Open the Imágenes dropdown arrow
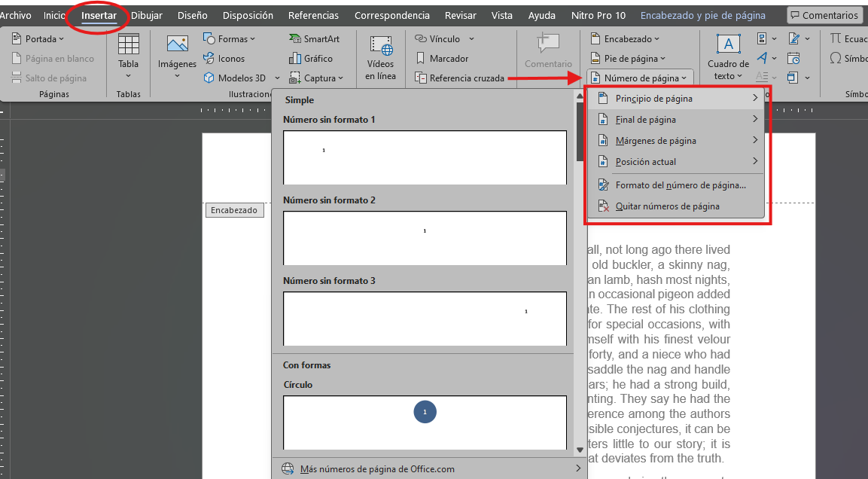Screen dimensions: 868x479 tap(177, 76)
